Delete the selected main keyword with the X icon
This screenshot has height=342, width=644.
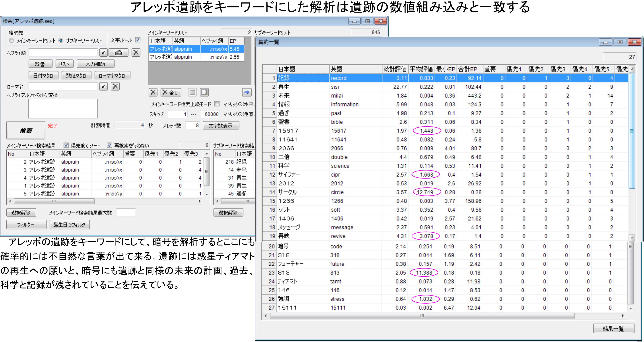pyautogui.click(x=153, y=92)
